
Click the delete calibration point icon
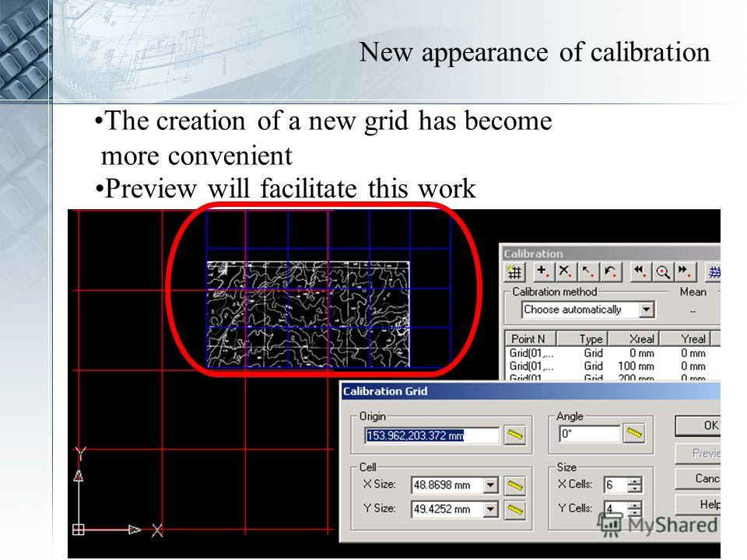pos(565,272)
